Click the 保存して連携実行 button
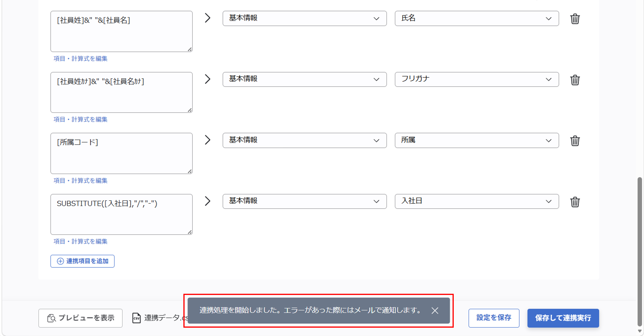This screenshot has width=644, height=336. (563, 318)
